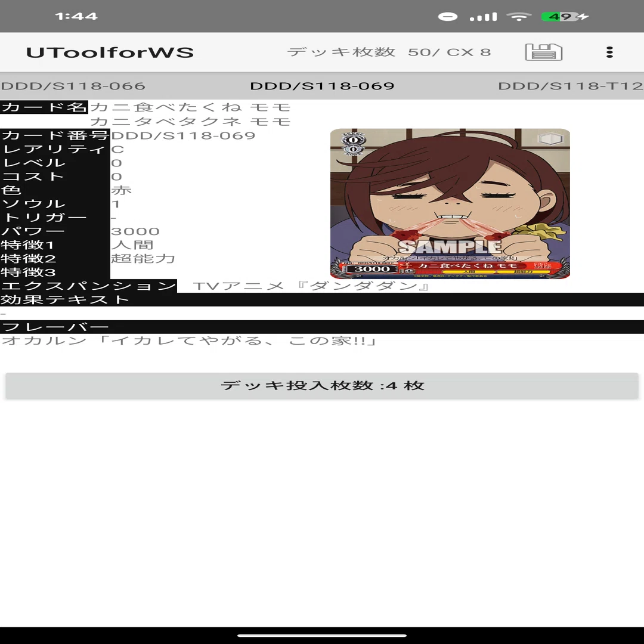Tap the 特徴2 label
Image resolution: width=644 pixels, height=644 pixels.
pyautogui.click(x=55, y=258)
